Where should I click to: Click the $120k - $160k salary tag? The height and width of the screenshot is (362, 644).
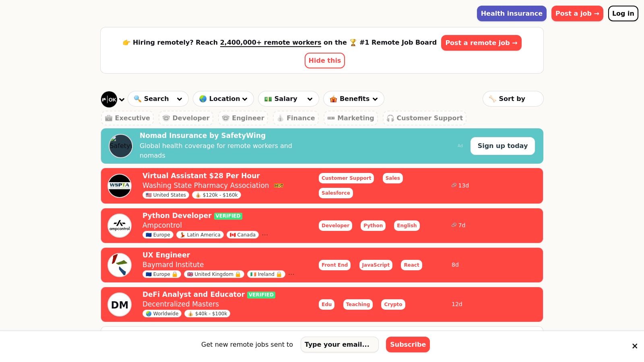tap(217, 195)
